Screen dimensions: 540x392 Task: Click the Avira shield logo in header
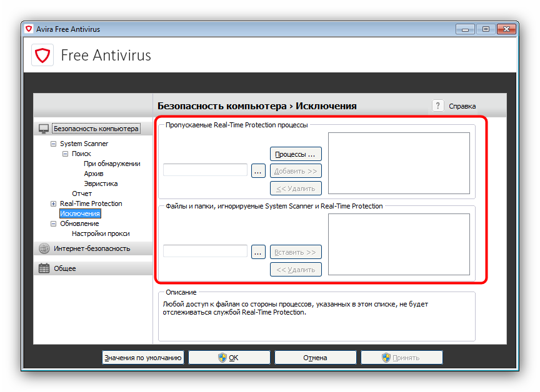pos(42,55)
